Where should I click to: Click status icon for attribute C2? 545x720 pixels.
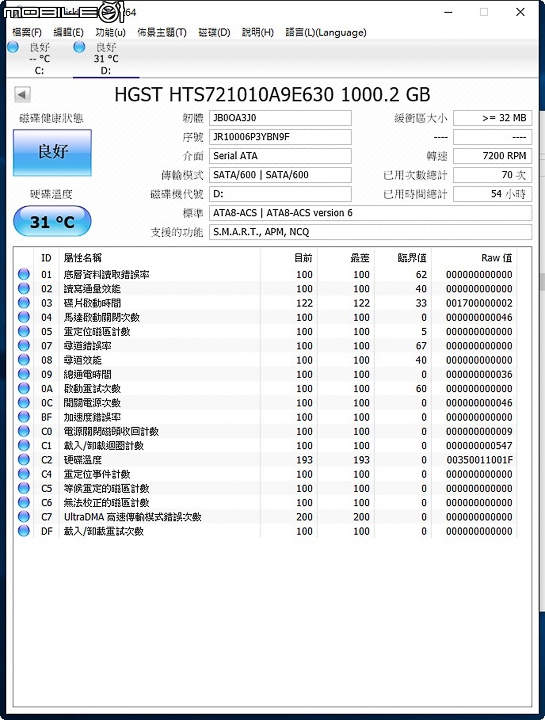click(x=24, y=460)
